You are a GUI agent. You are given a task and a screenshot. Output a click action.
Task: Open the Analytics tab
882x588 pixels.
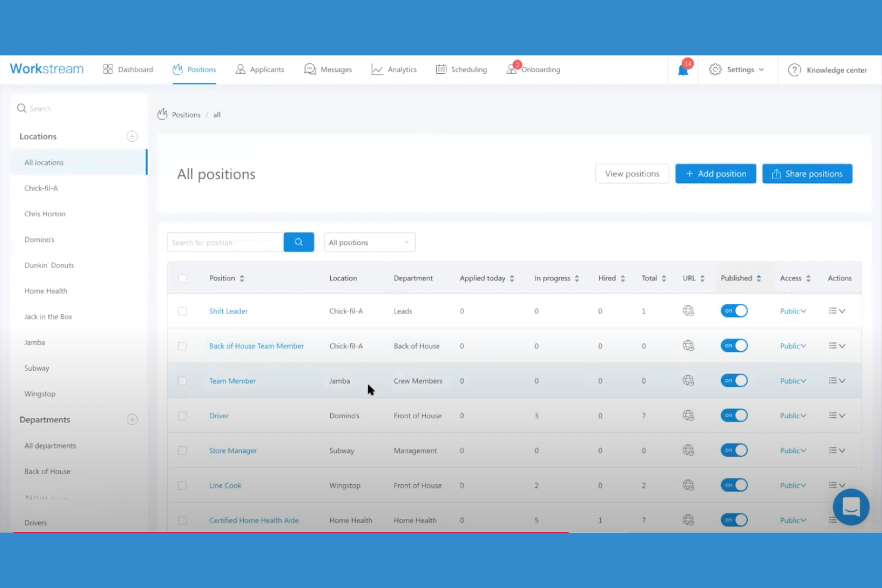coord(394,70)
